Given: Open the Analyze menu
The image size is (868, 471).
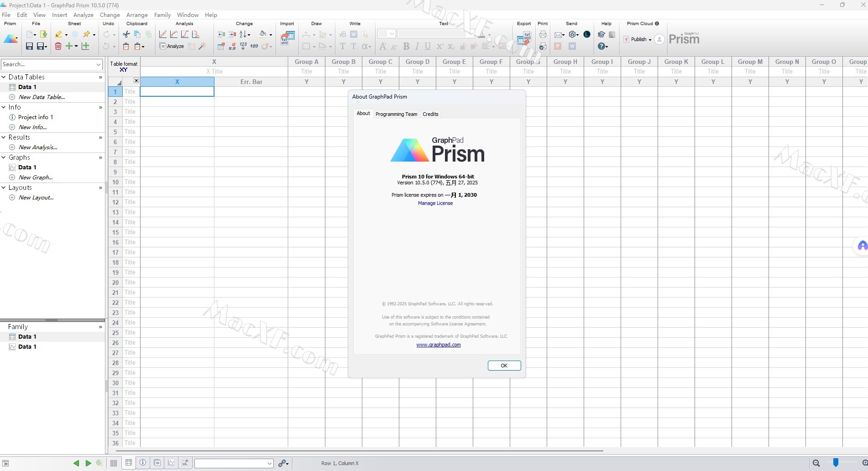Looking at the screenshot, I should [x=84, y=15].
